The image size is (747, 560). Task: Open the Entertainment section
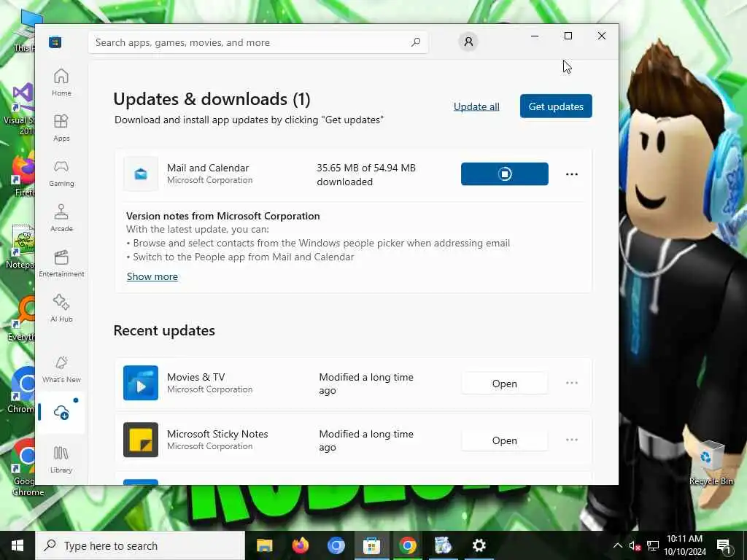pos(61,263)
